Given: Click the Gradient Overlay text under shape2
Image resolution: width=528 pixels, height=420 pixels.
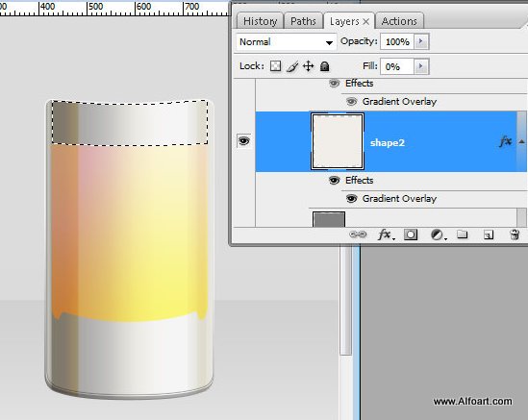Looking at the screenshot, I should pyautogui.click(x=399, y=199).
